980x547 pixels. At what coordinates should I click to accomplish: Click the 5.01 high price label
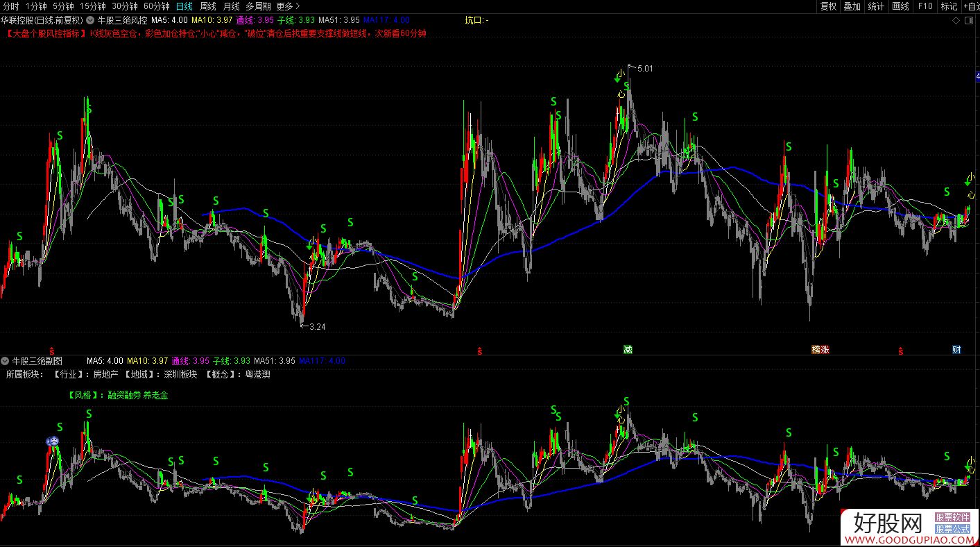pos(644,69)
